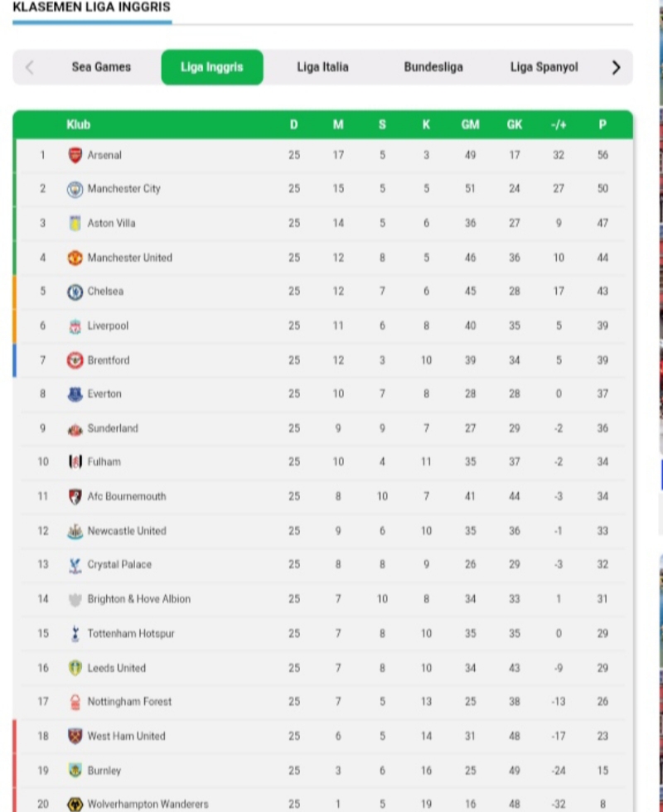Switch to the Bundesliga tab

433,67
